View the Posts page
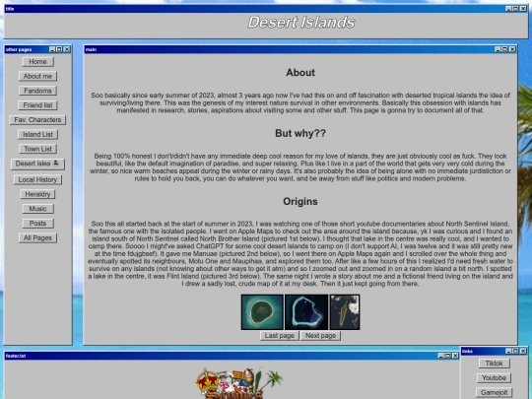 click(37, 224)
